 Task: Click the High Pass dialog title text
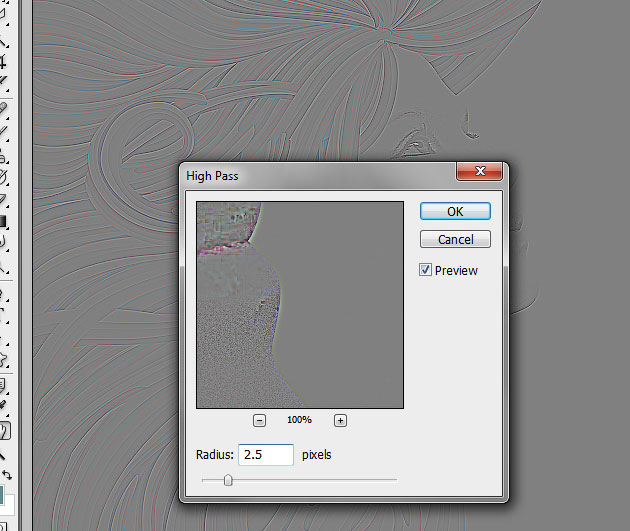point(212,176)
